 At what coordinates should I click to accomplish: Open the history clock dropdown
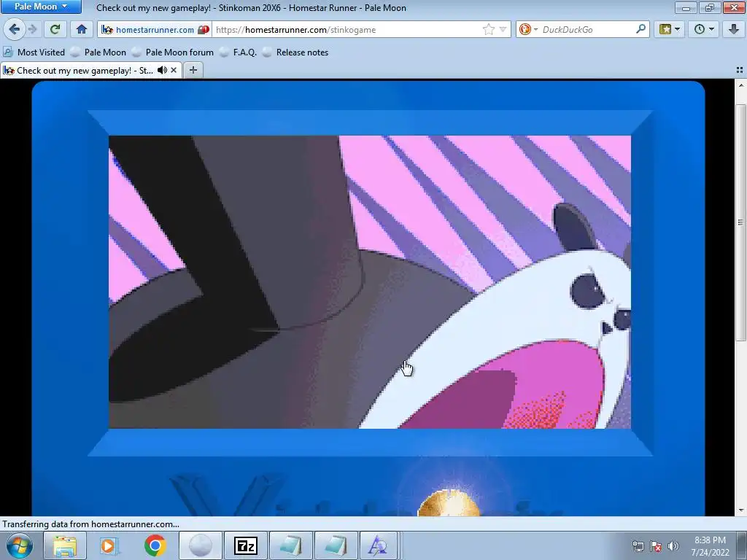pos(704,29)
